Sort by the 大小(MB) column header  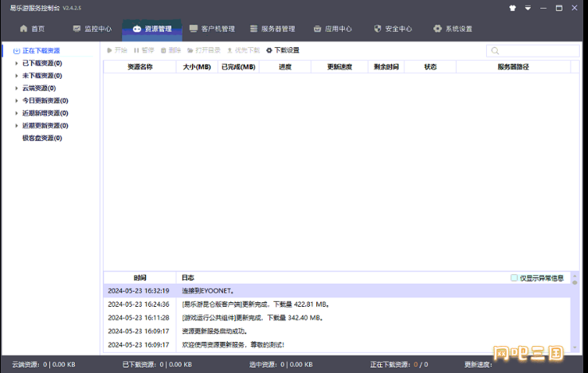pyautogui.click(x=196, y=68)
